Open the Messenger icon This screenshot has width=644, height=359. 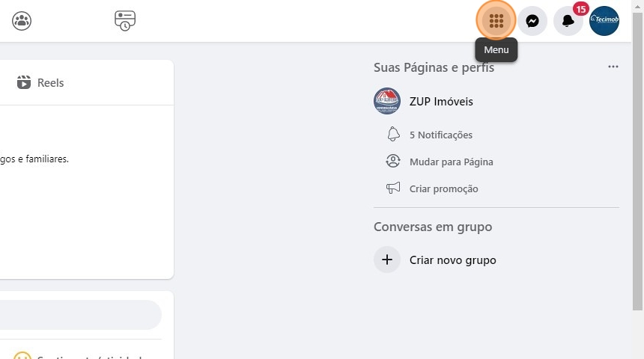pyautogui.click(x=532, y=21)
